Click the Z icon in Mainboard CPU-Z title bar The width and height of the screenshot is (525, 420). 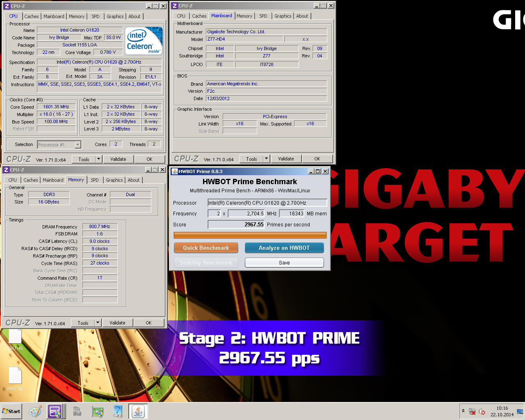pyautogui.click(x=175, y=6)
